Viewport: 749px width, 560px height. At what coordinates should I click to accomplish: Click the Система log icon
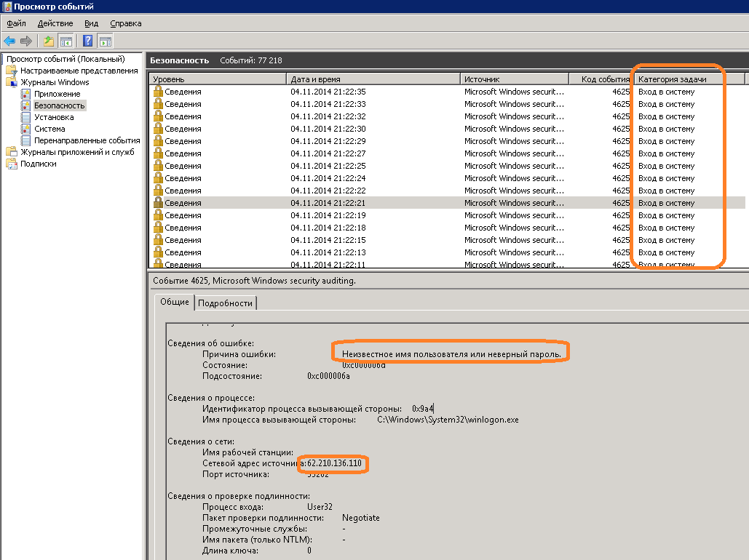(25, 129)
